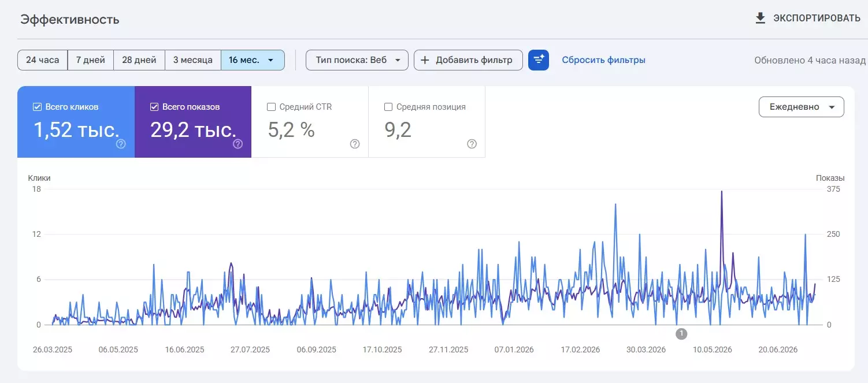Click the 125 impressions axis value
The image size is (868, 383).
coord(833,280)
